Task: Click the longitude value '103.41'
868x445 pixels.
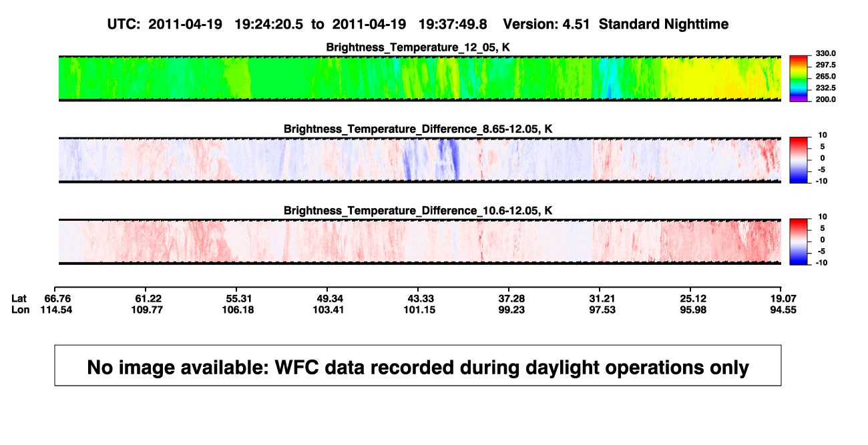Action: tap(330, 310)
